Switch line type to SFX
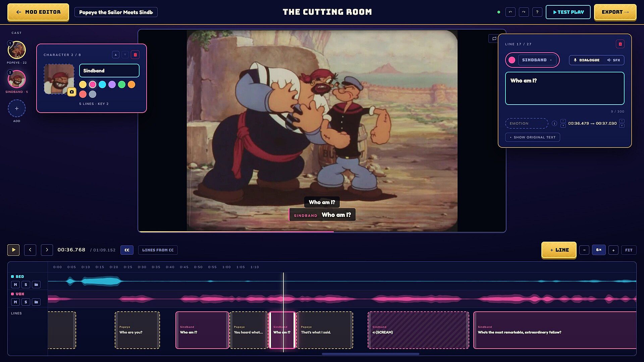The width and height of the screenshot is (644, 362). (x=613, y=60)
